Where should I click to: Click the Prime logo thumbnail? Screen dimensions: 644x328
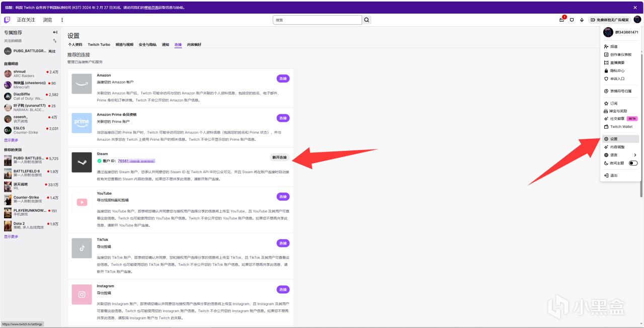click(x=82, y=123)
